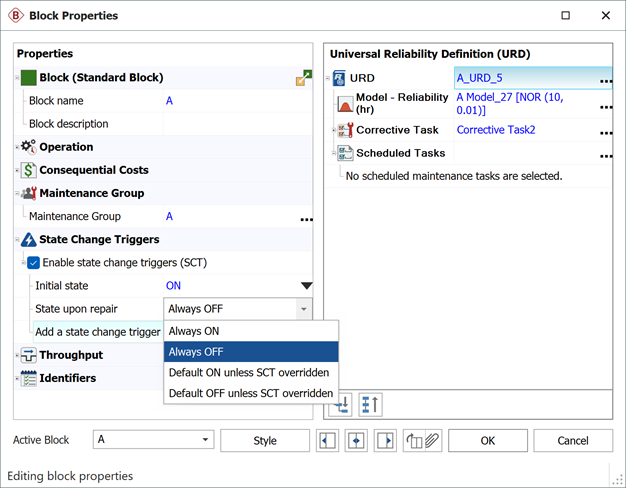Click the Model Reliability distribution icon

[344, 103]
